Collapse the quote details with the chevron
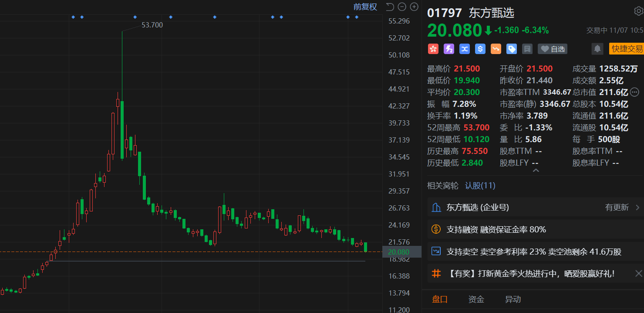644x313 pixels. (x=536, y=170)
